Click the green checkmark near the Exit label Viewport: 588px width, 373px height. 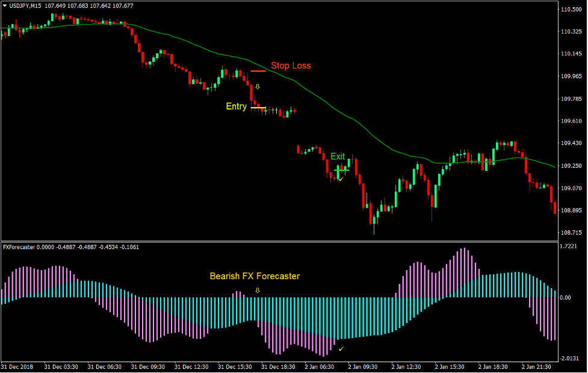(340, 179)
